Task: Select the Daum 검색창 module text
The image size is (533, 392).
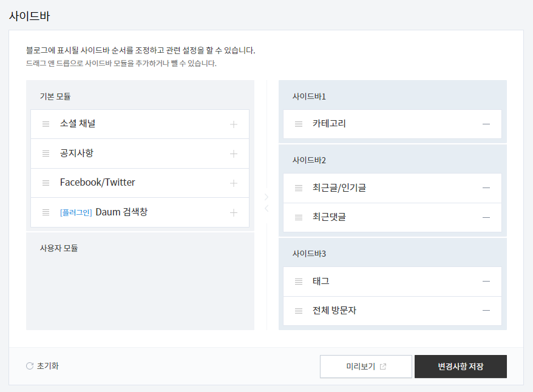Action: coord(121,212)
